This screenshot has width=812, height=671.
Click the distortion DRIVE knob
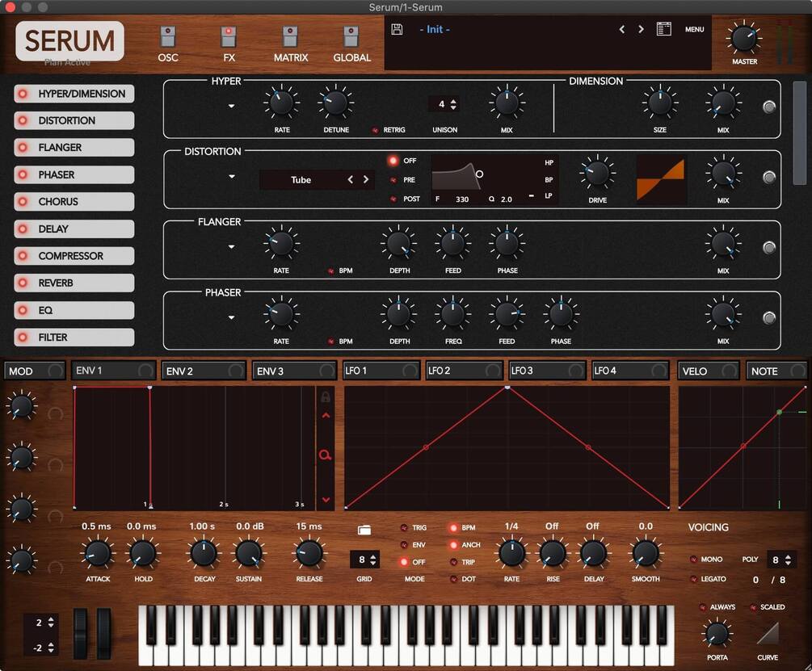(x=597, y=173)
